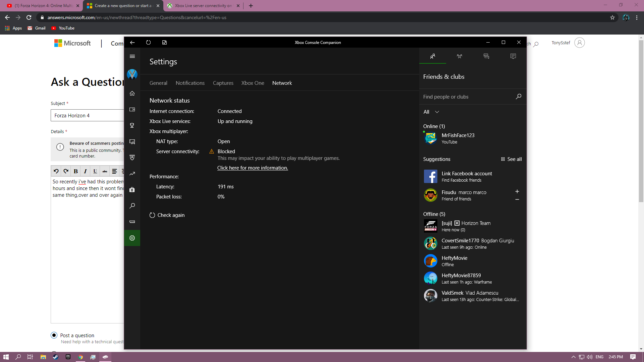Open CovertSmile1770 friend entry
The height and width of the screenshot is (362, 644).
tap(473, 243)
